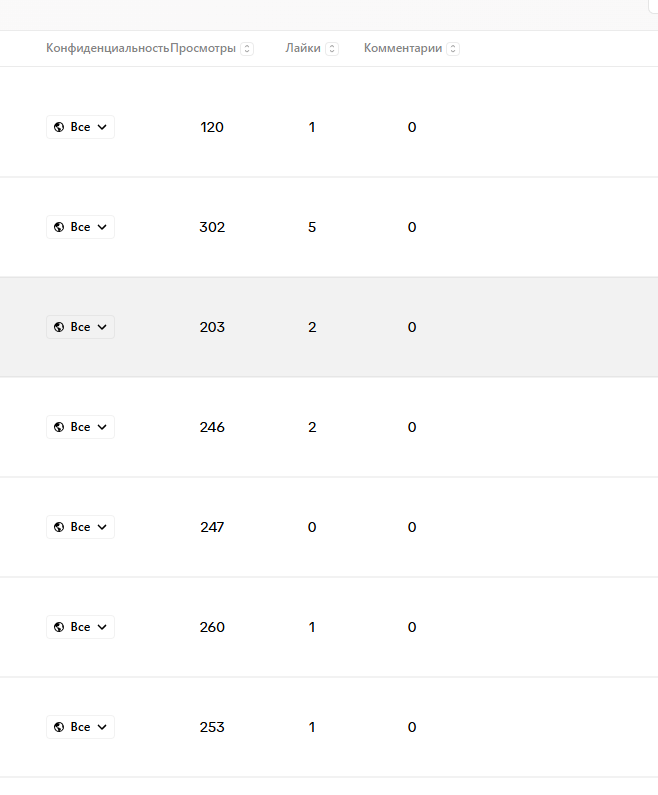Click the sort icon next to Просмотры
The image size is (658, 795).
(247, 48)
